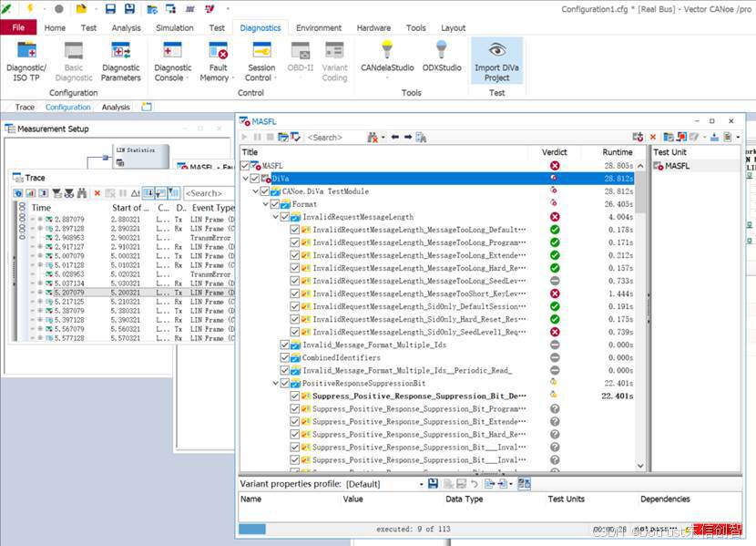Image resolution: width=756 pixels, height=546 pixels.
Task: Click the red X delete icon in Trace toolbar
Action: point(97,193)
